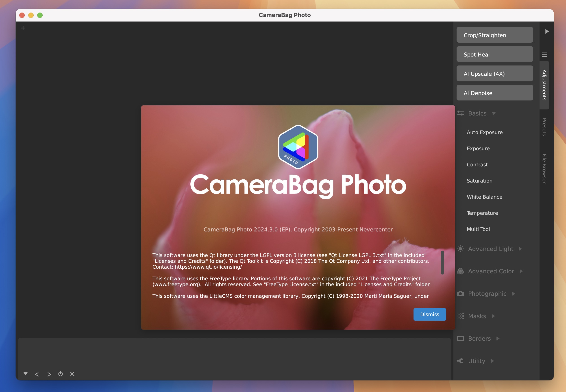566x392 pixels.
Task: Click the X icon in bottom tray
Action: click(72, 374)
